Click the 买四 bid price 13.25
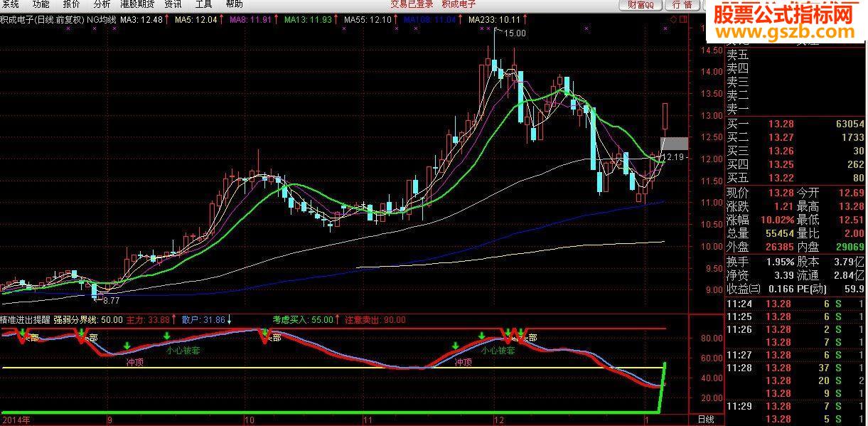 [781, 164]
